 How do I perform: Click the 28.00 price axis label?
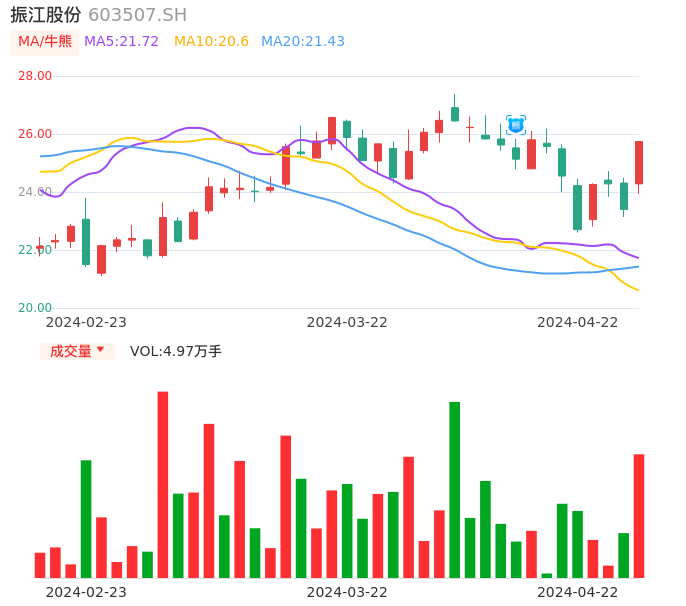[35, 76]
